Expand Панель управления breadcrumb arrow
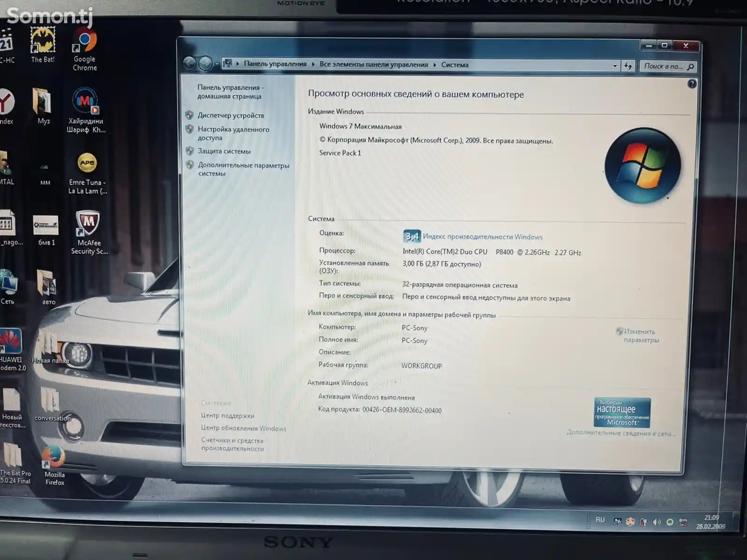The image size is (747, 560). 313,64
